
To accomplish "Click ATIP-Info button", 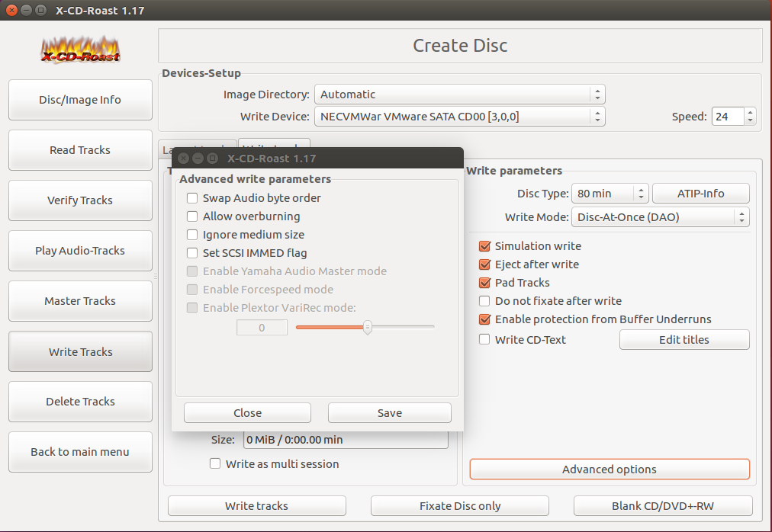I will [x=700, y=194].
